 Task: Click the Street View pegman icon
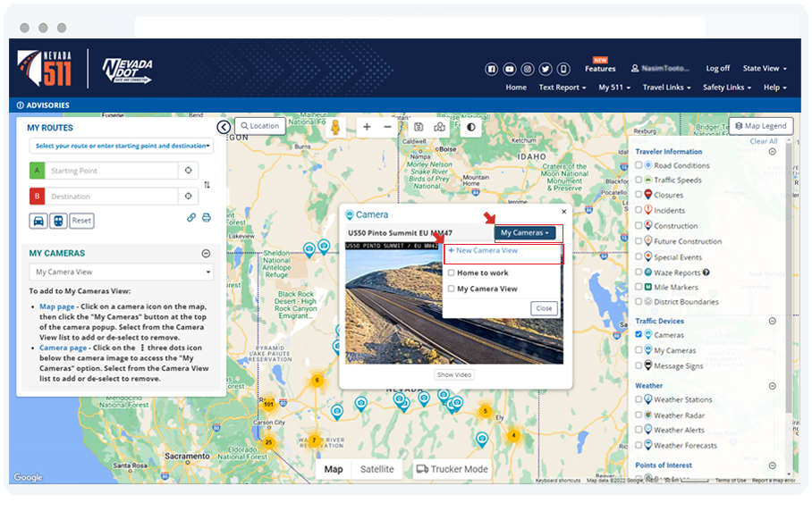pos(335,127)
